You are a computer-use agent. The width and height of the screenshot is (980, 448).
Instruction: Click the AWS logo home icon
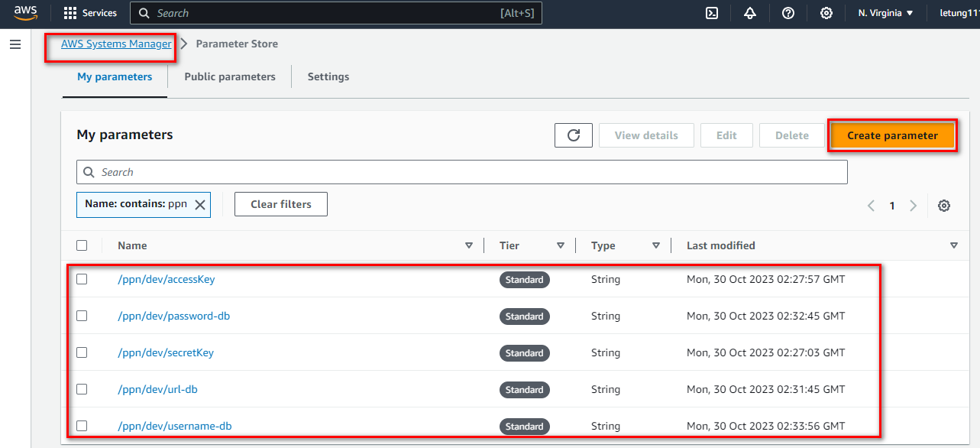point(25,13)
